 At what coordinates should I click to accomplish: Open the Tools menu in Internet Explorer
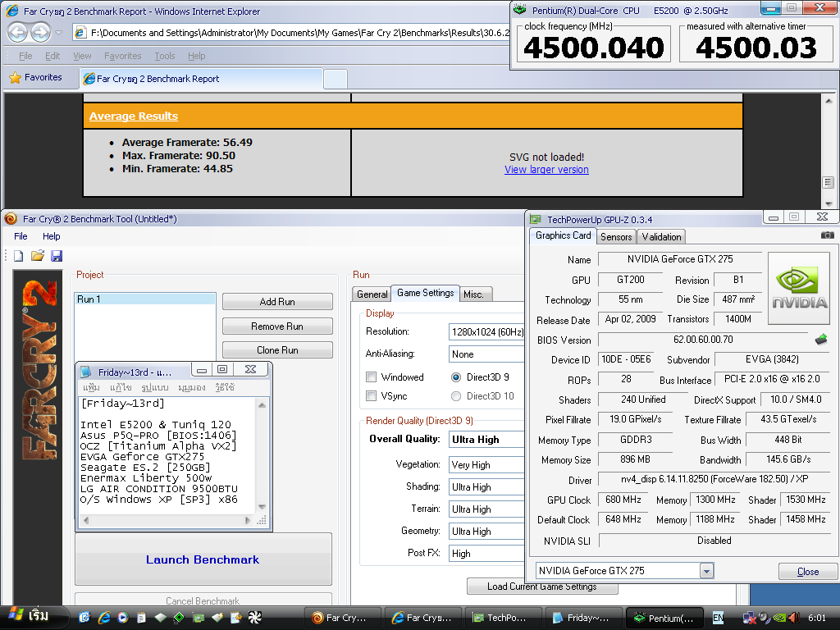coord(164,56)
